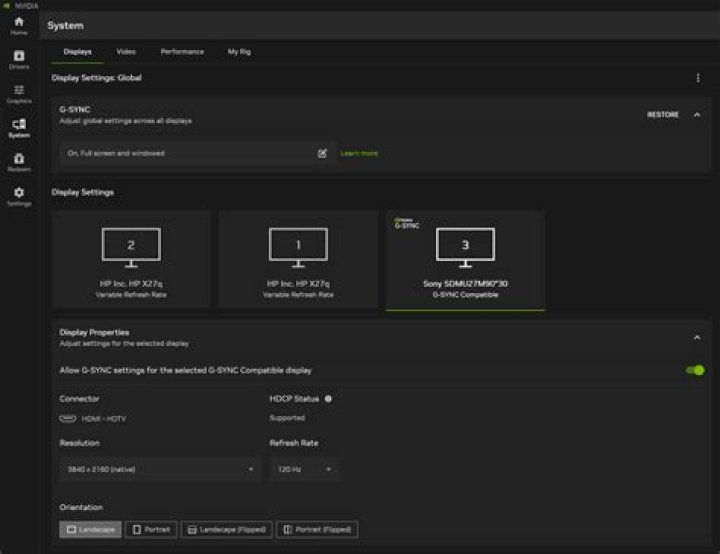Switch to the Performance tab
The height and width of the screenshot is (554, 720).
pyautogui.click(x=182, y=52)
